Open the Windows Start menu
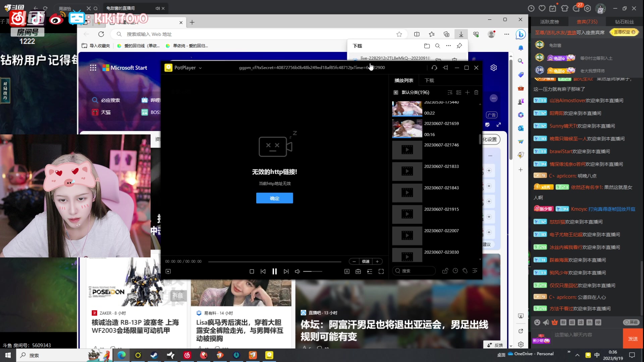The image size is (644, 362). 8,355
